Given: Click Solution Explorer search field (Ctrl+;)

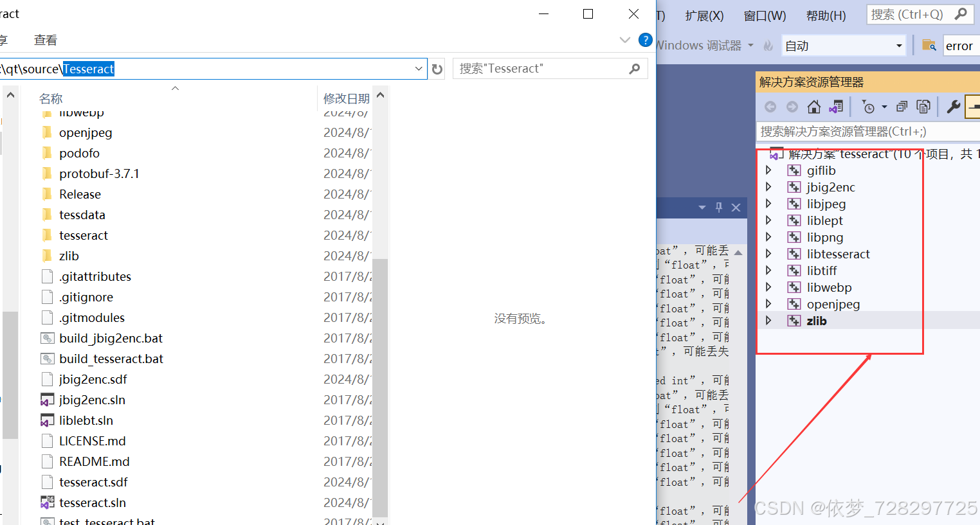Looking at the screenshot, I should (x=868, y=132).
